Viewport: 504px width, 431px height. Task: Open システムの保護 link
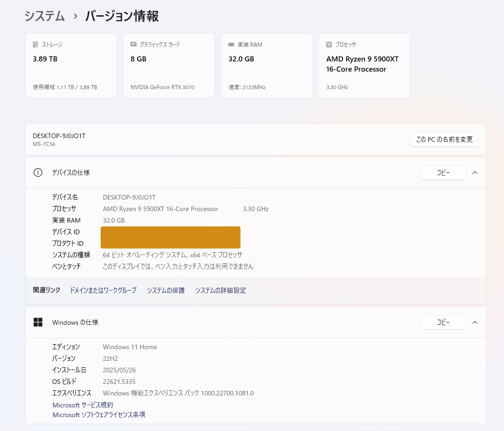166,291
